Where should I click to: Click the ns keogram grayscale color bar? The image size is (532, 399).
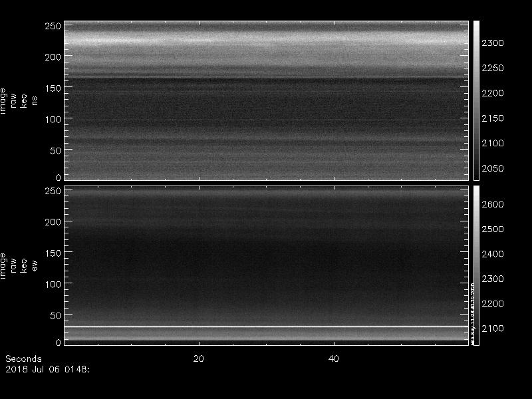point(476,100)
